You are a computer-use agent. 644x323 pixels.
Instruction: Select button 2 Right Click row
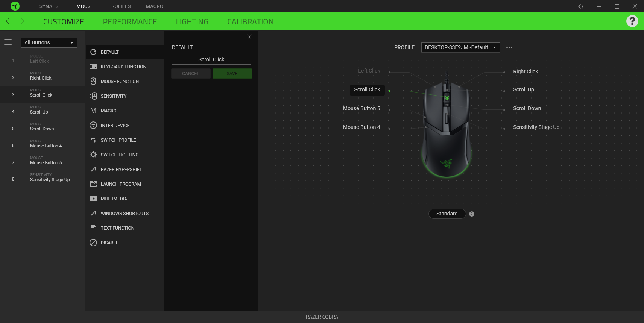[x=43, y=77]
